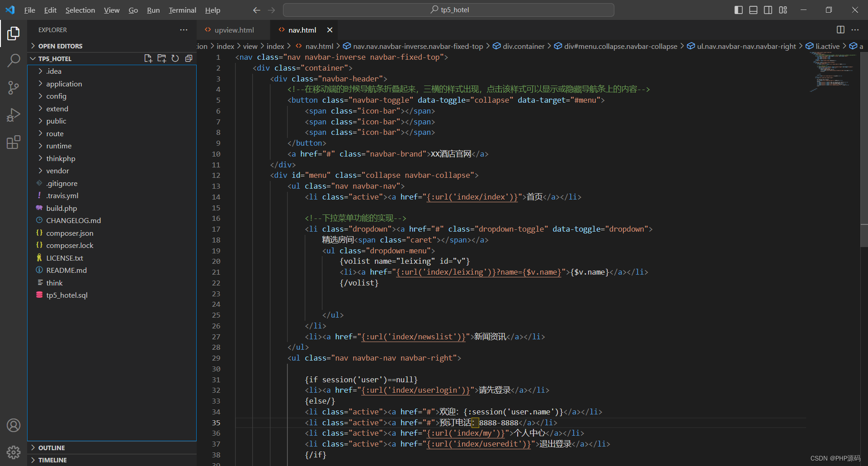
Task: Open the Explorer view in activity bar
Action: tap(14, 33)
